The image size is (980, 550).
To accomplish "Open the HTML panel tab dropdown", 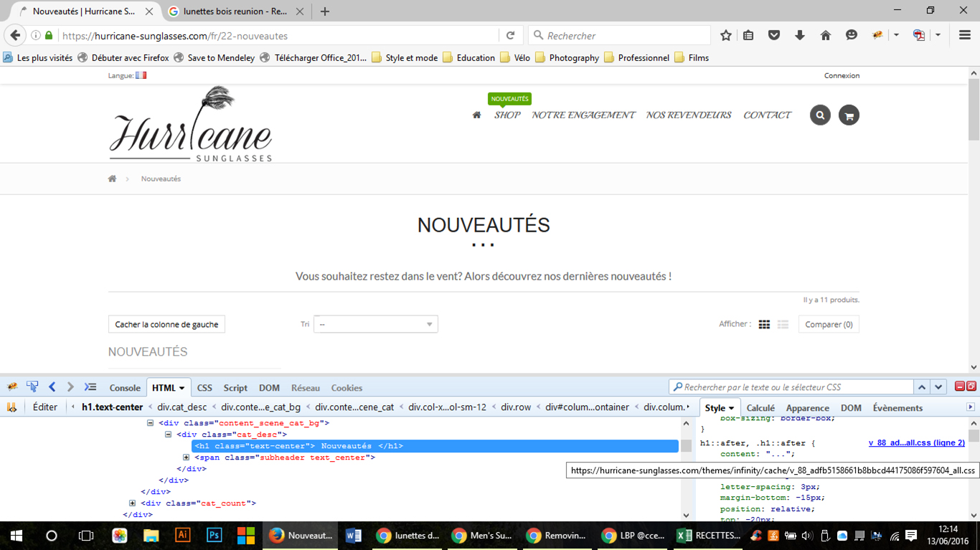I will tap(182, 388).
